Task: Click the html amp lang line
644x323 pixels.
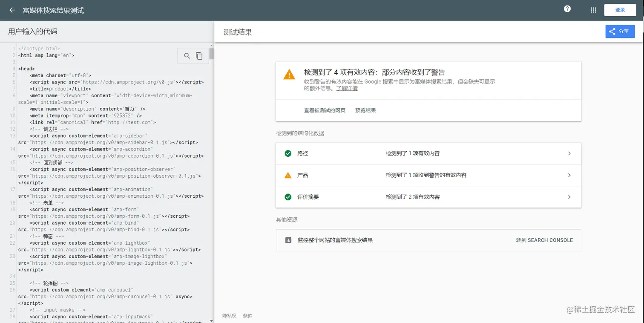Action: coord(46,55)
